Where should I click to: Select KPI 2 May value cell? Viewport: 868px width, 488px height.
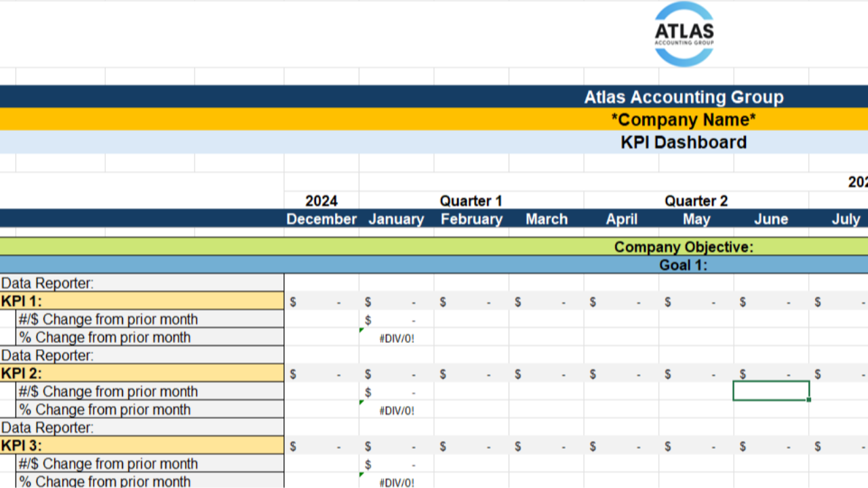click(x=696, y=373)
